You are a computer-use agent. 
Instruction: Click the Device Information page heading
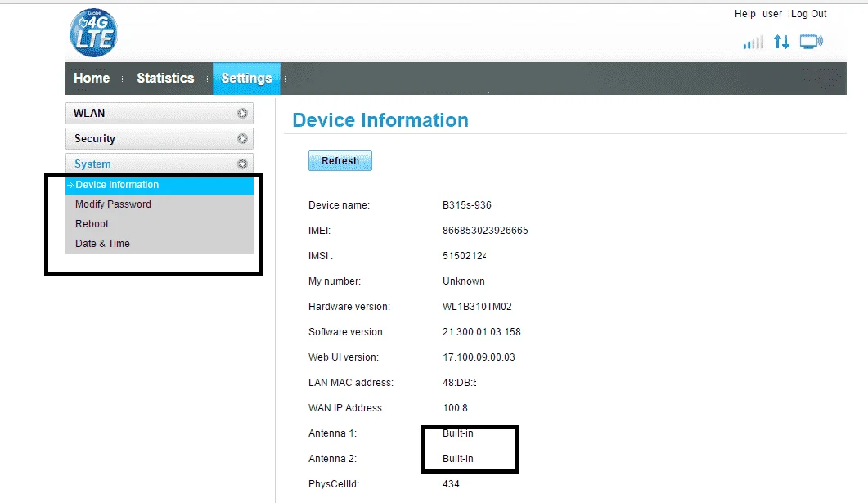380,120
